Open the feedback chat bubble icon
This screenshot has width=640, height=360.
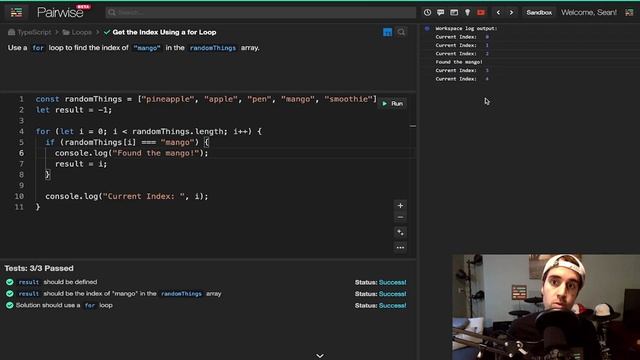tap(440, 13)
